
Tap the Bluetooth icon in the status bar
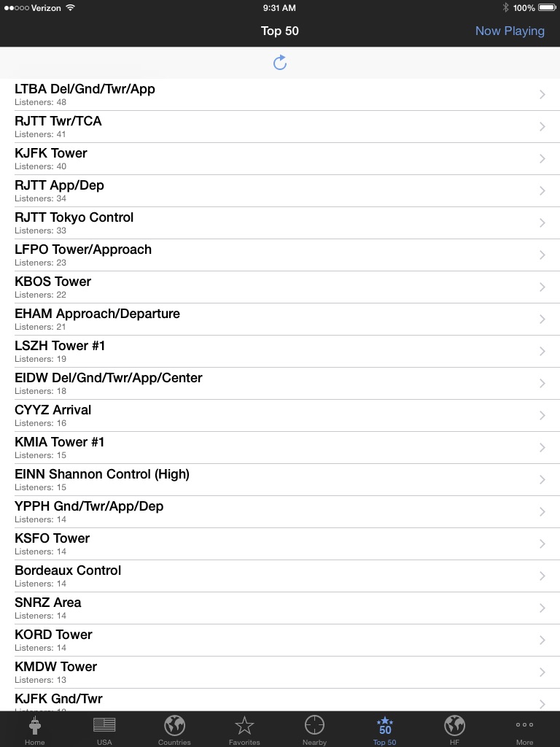[x=505, y=7]
